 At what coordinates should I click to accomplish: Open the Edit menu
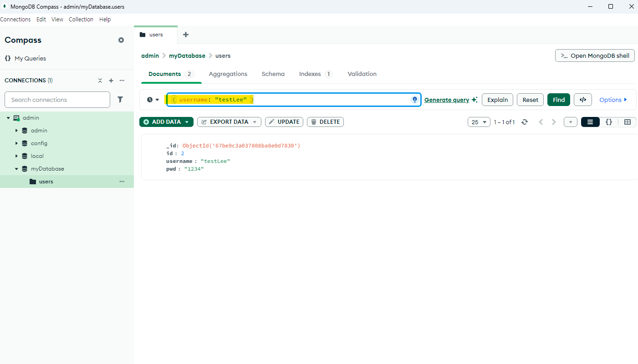(x=41, y=20)
